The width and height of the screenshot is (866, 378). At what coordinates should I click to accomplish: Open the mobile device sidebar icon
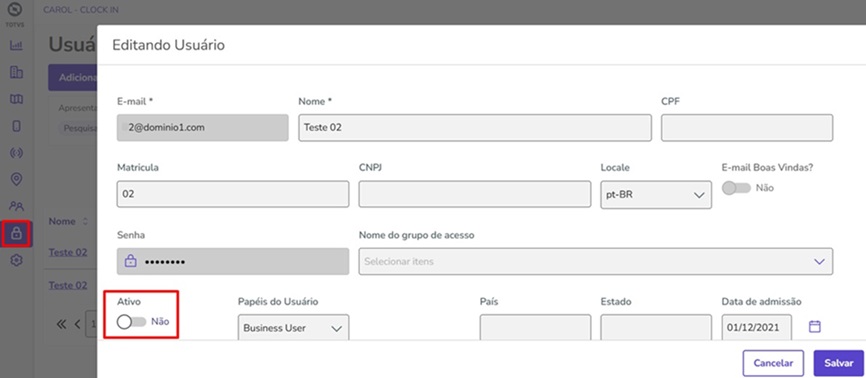pyautogui.click(x=17, y=126)
